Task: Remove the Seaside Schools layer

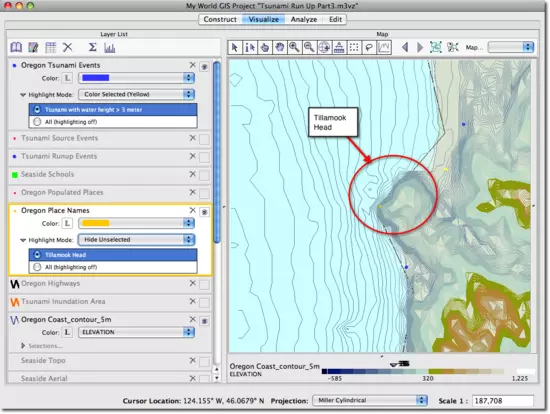Action: coord(193,174)
